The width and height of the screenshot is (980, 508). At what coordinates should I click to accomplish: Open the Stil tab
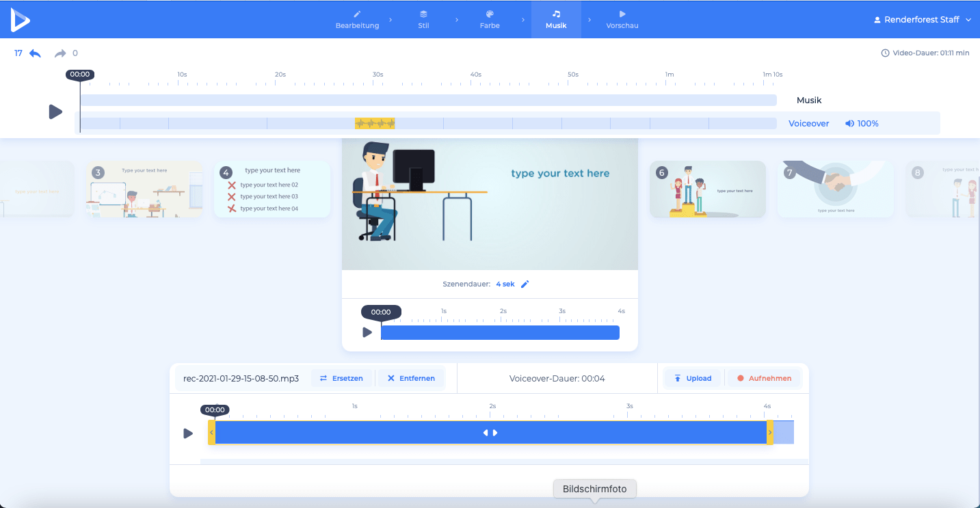(423, 19)
